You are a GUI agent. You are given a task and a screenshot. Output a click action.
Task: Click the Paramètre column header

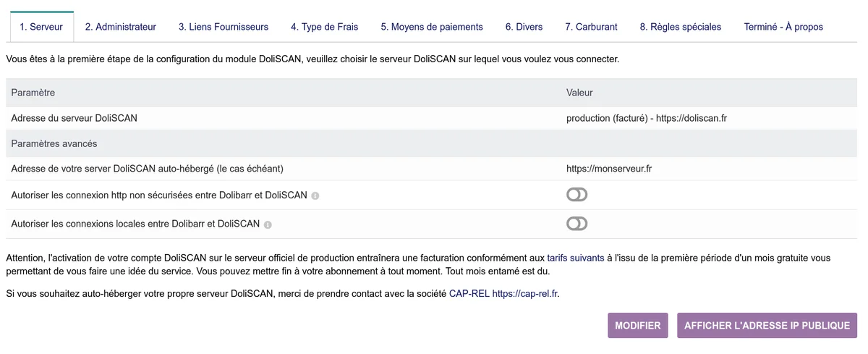[x=33, y=93]
